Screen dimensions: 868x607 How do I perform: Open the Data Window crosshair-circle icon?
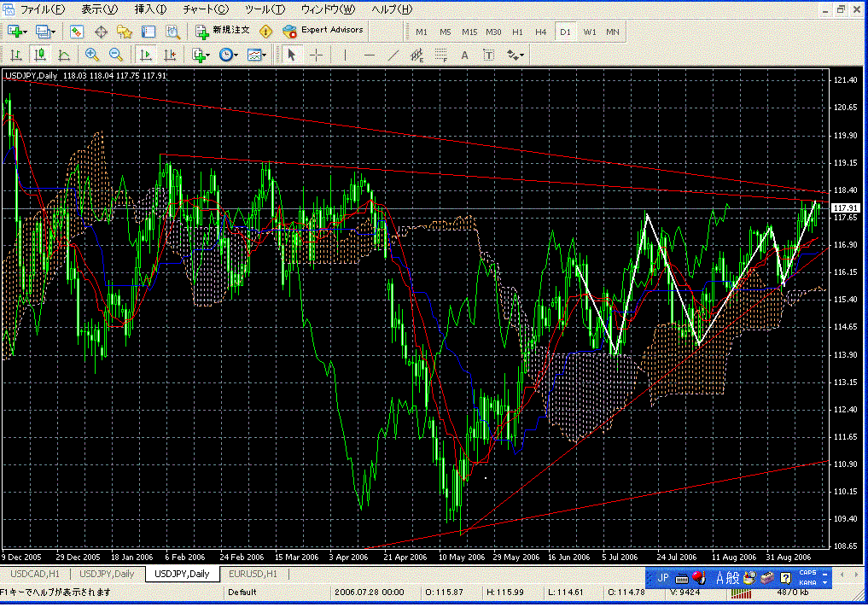[101, 32]
